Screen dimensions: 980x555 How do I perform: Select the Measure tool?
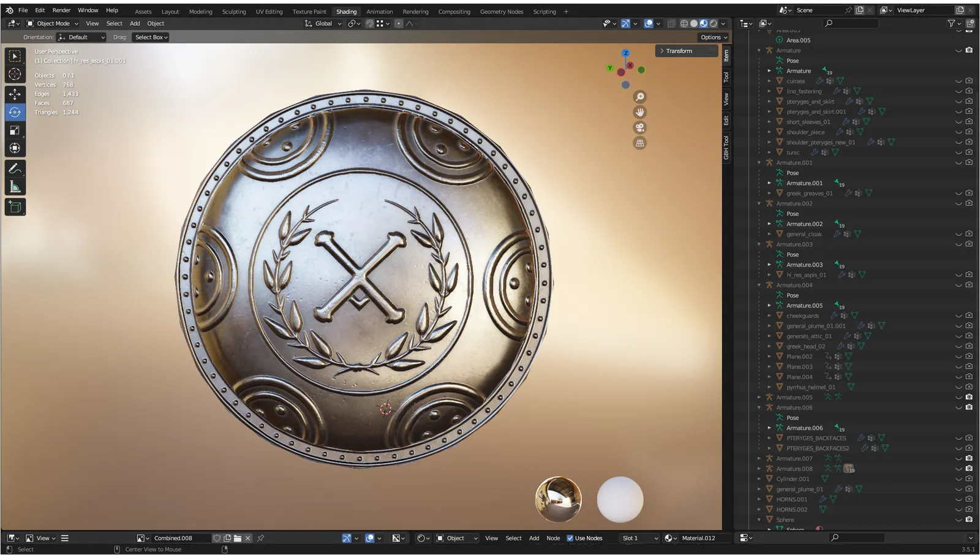(15, 187)
